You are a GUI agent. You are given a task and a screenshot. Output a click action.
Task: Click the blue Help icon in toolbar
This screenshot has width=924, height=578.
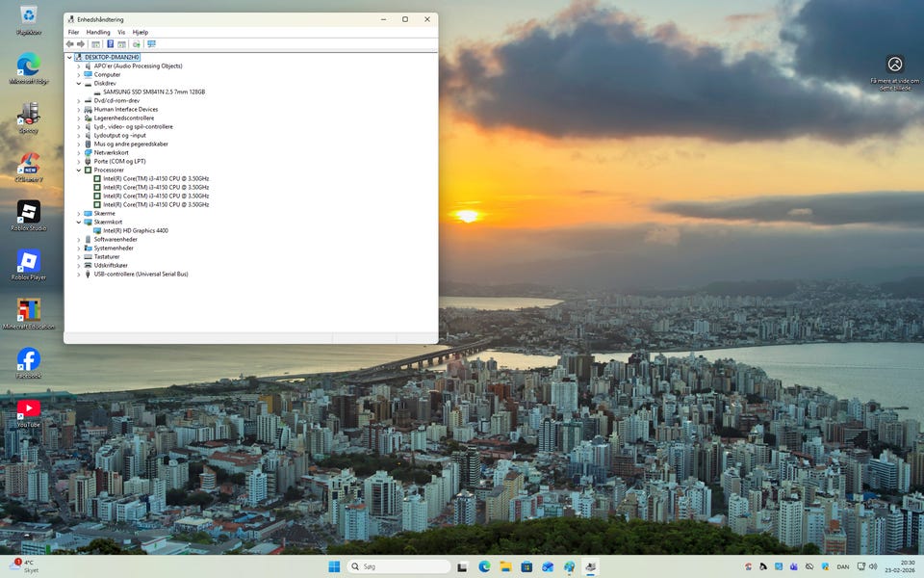pyautogui.click(x=110, y=44)
